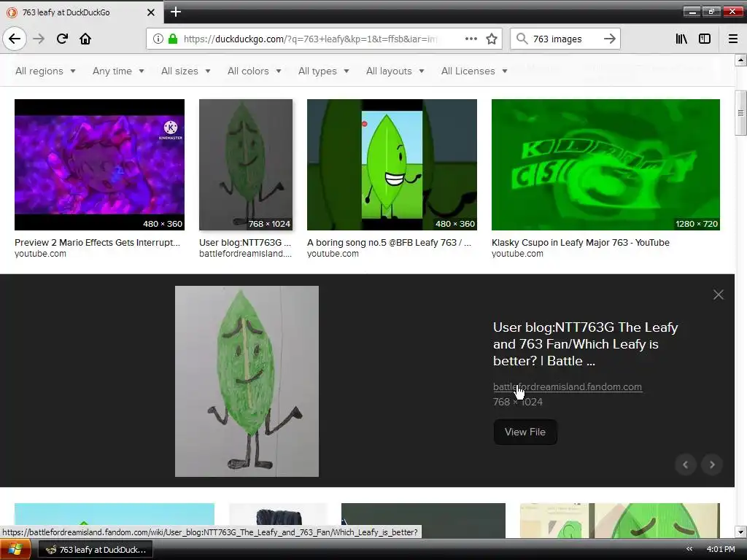Click youtube.com under Klasky Csupo result
The width and height of the screenshot is (747, 560).
click(517, 254)
